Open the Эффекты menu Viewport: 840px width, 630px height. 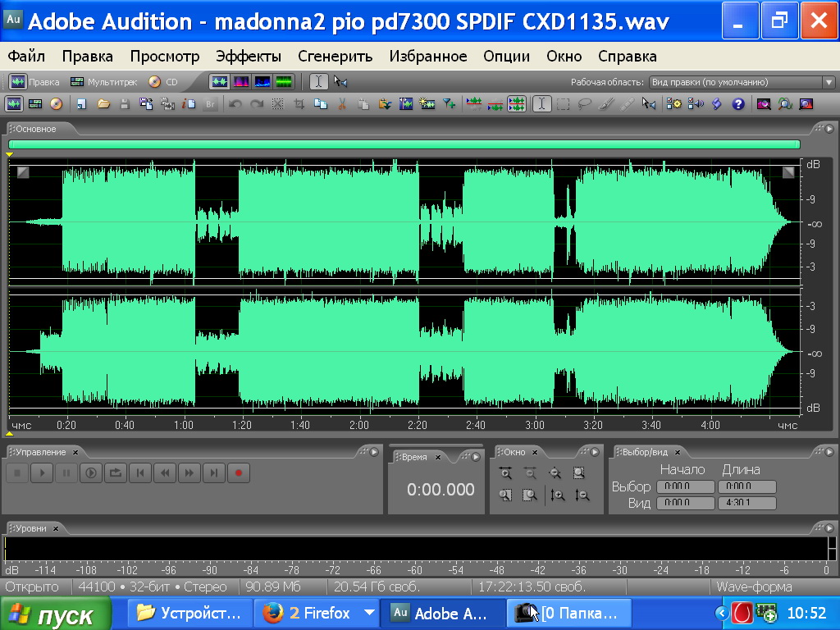(x=248, y=57)
